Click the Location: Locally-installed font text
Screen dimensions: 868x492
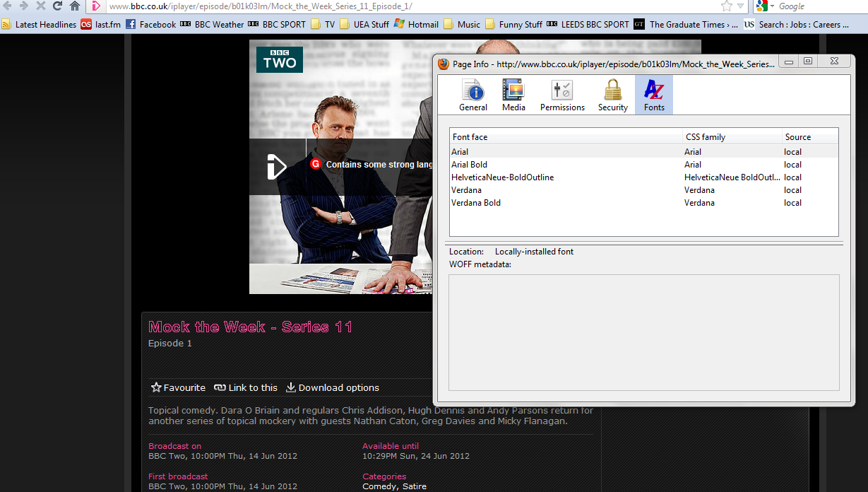click(511, 252)
